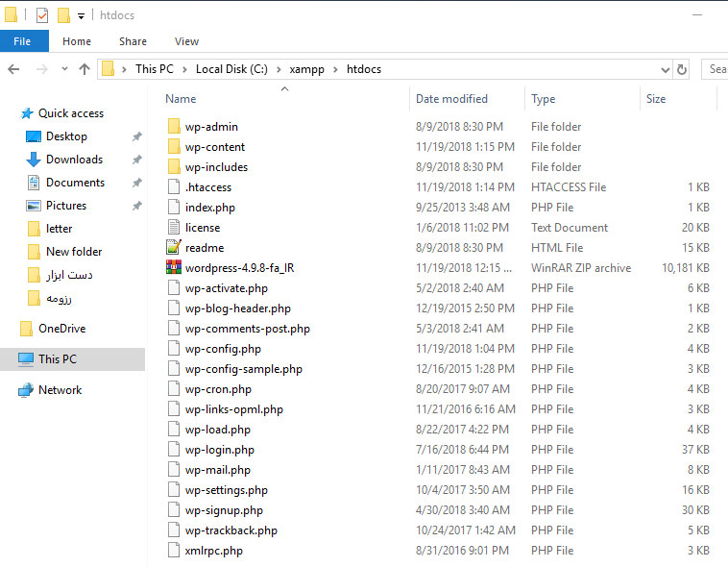Open the address bar history dropdown
The width and height of the screenshot is (728, 567).
click(666, 70)
